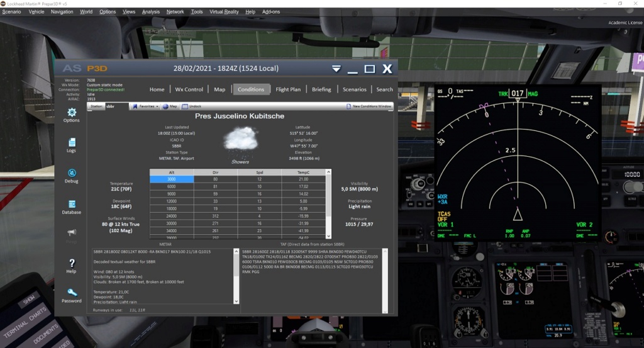Open the Views menu
Image resolution: width=644 pixels, height=348 pixels.
pyautogui.click(x=128, y=11)
